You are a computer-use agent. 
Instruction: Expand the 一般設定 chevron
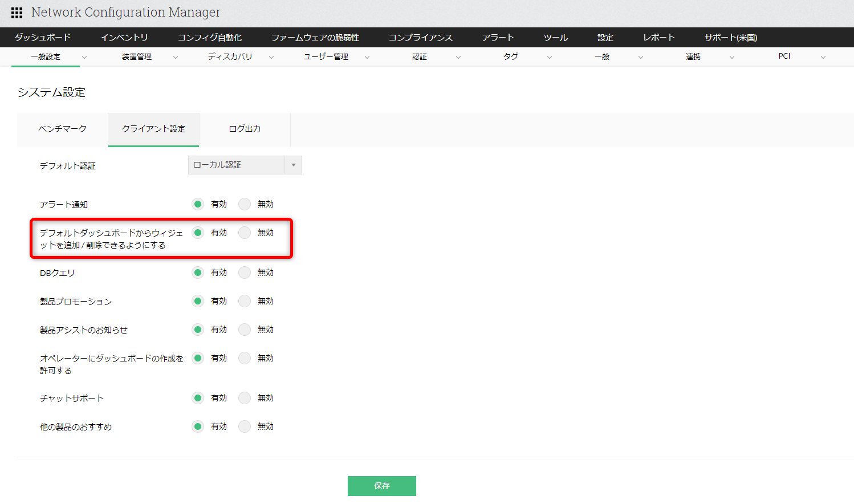(x=84, y=57)
